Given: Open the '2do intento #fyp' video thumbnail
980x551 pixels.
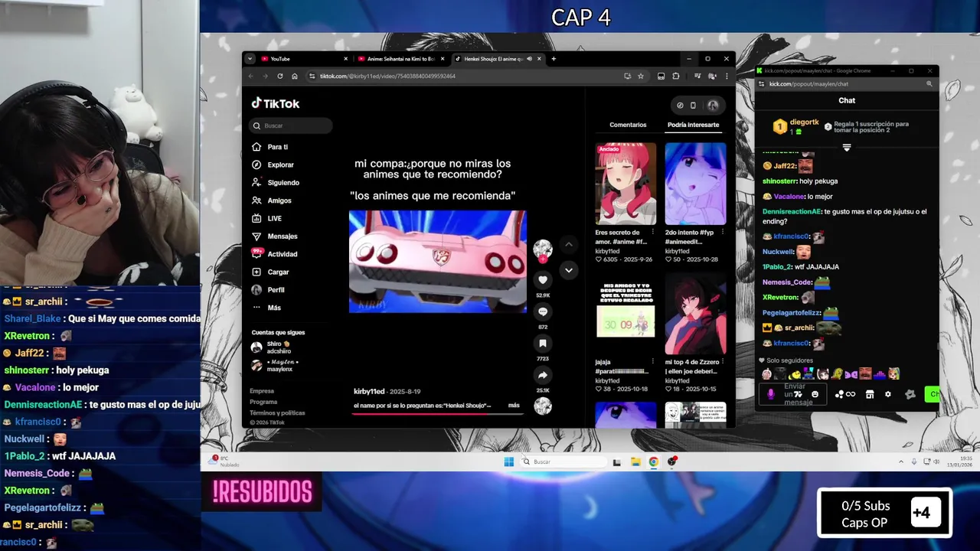Looking at the screenshot, I should tap(695, 184).
